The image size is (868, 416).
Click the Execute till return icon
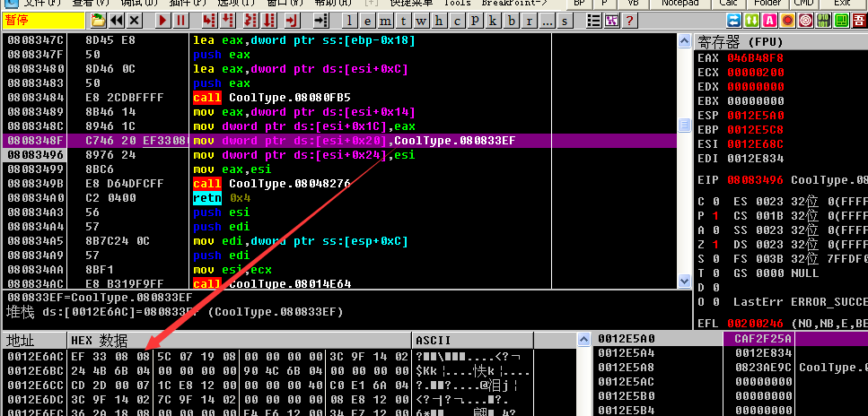[x=288, y=20]
